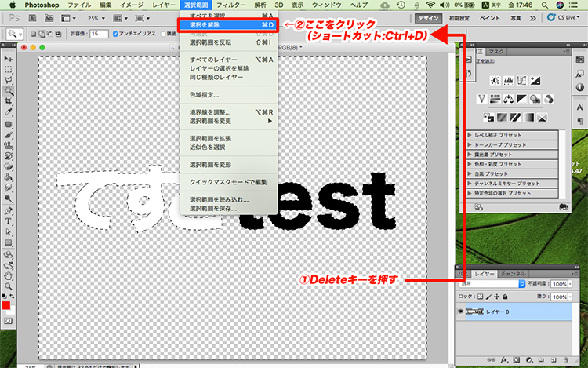
Task: Switch to the マスク tab
Action: pyautogui.click(x=496, y=51)
